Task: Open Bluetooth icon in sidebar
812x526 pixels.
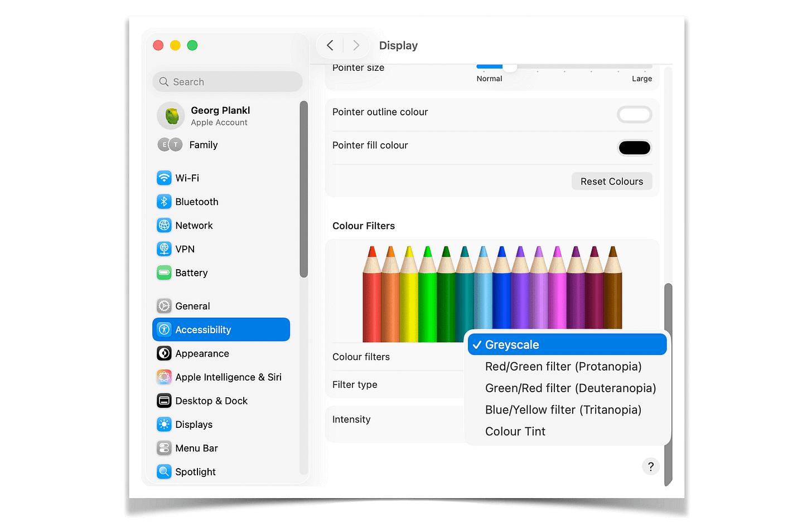Action: coord(164,202)
